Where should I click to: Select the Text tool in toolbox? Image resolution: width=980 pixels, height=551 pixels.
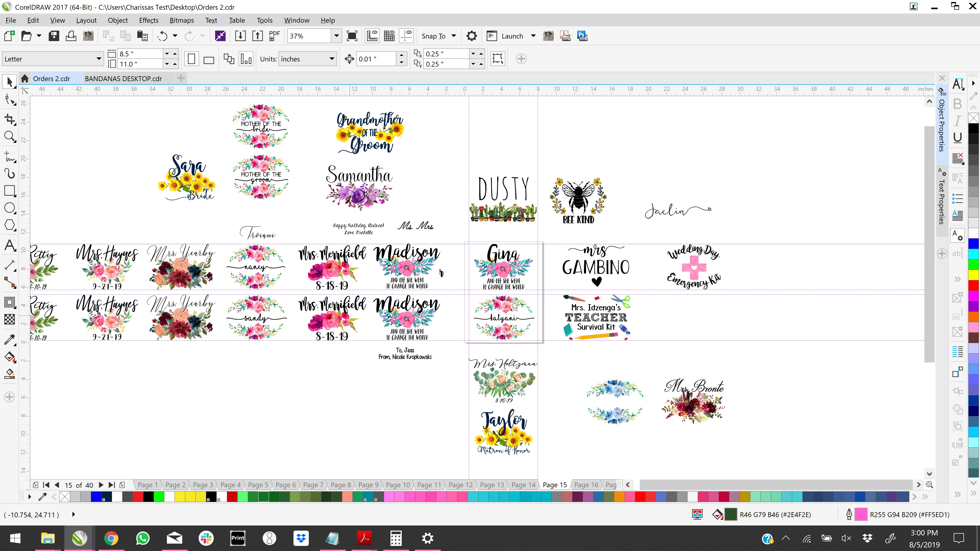[9, 245]
